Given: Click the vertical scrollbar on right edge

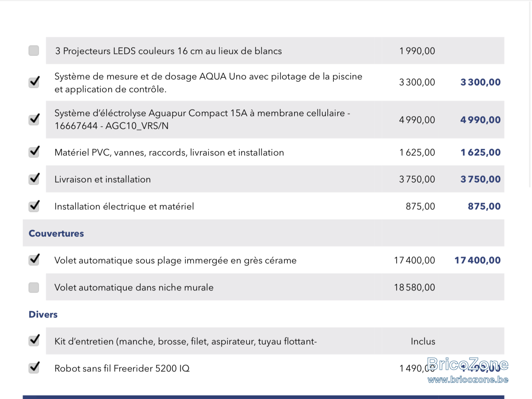Looking at the screenshot, I should [x=530, y=93].
